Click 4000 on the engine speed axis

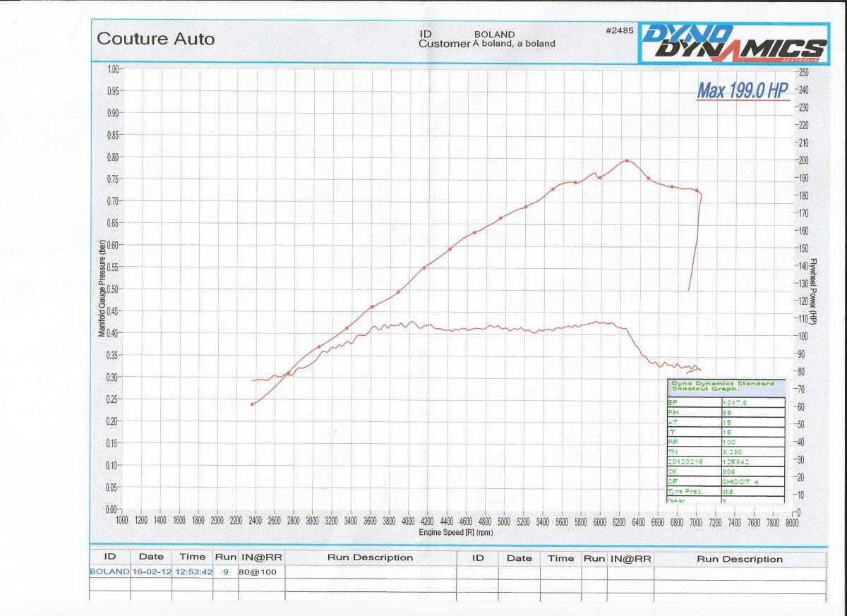point(408,521)
